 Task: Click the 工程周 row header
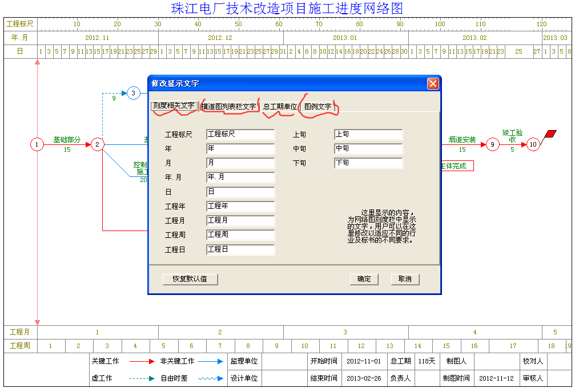tap(20, 346)
